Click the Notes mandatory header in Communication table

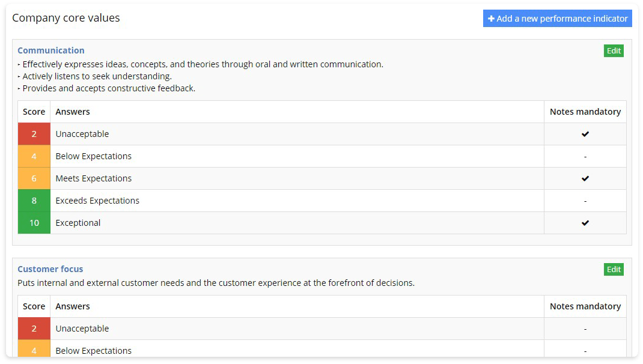click(585, 112)
